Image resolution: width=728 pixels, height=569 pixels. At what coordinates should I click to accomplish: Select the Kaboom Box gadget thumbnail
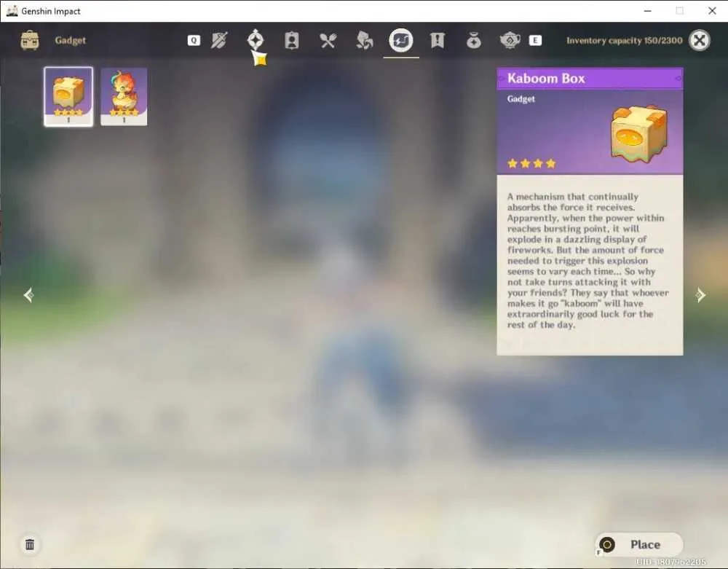click(68, 97)
